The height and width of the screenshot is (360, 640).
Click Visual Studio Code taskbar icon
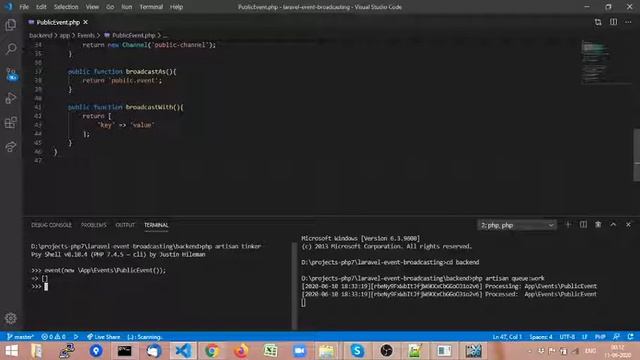point(183,351)
